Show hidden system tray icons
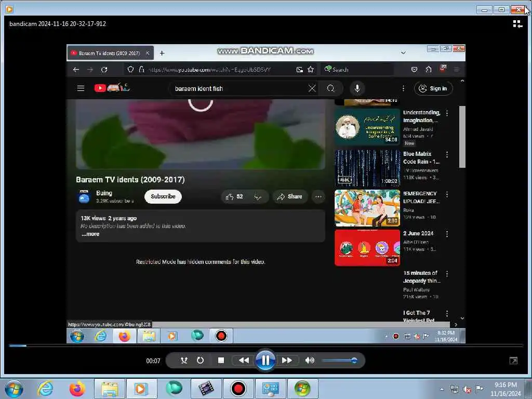 click(442, 390)
